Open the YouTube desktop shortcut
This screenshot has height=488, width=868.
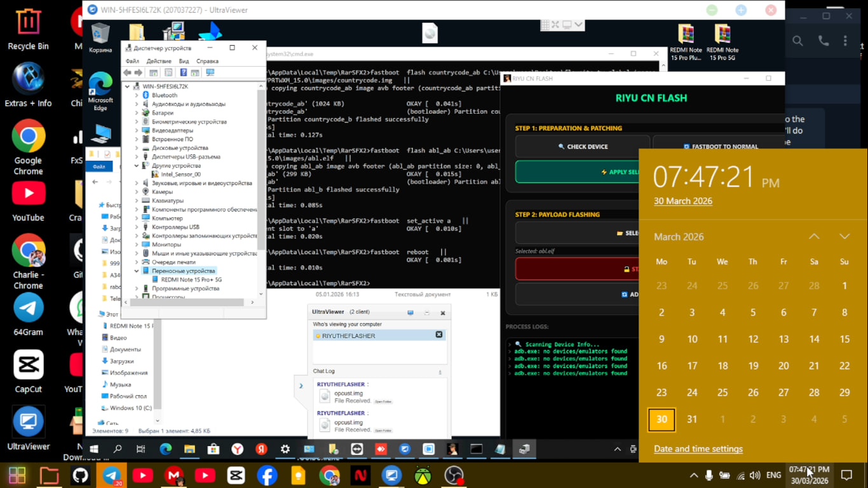28,202
